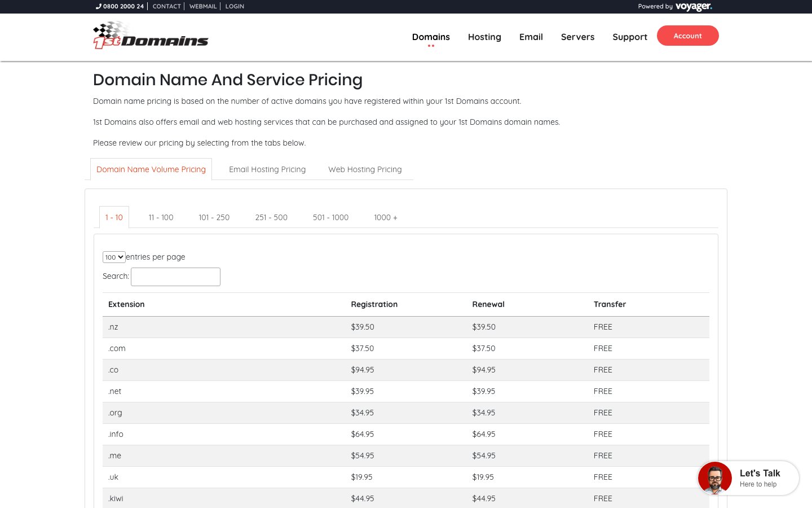
Task: Select the 1000 + volume tab
Action: tap(386, 217)
